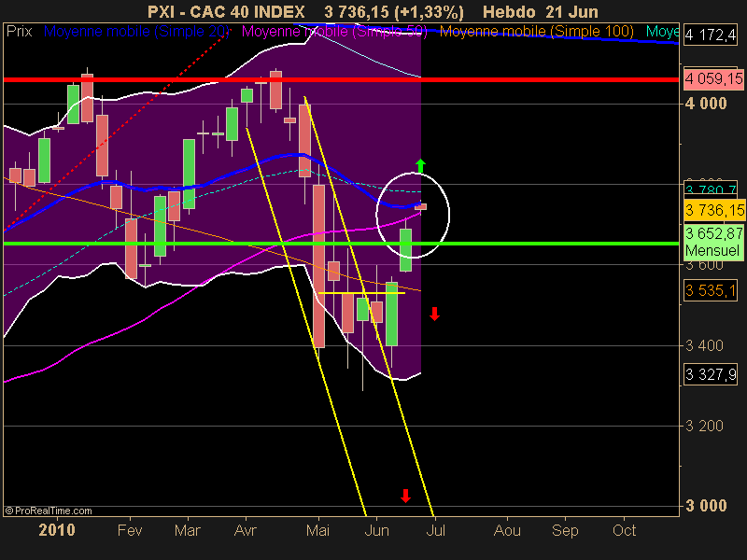Click the Fev month label
The height and width of the screenshot is (560, 747).
click(130, 530)
